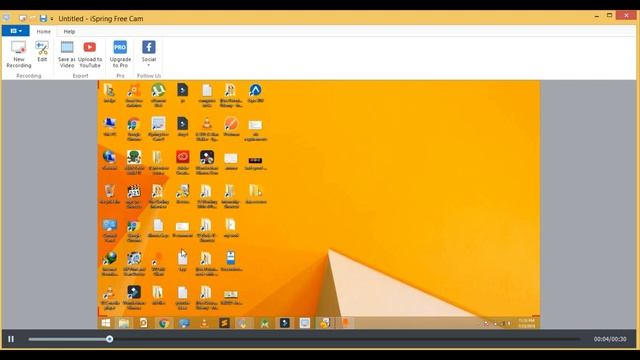This screenshot has width=640, height=360.
Task: Choose Save as Video in Export group
Action: [67, 55]
